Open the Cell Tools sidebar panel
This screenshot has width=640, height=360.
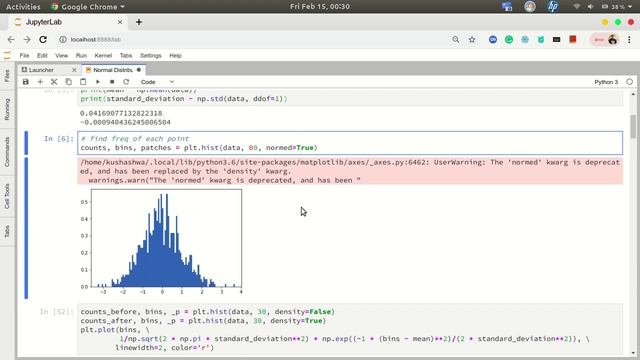point(7,196)
